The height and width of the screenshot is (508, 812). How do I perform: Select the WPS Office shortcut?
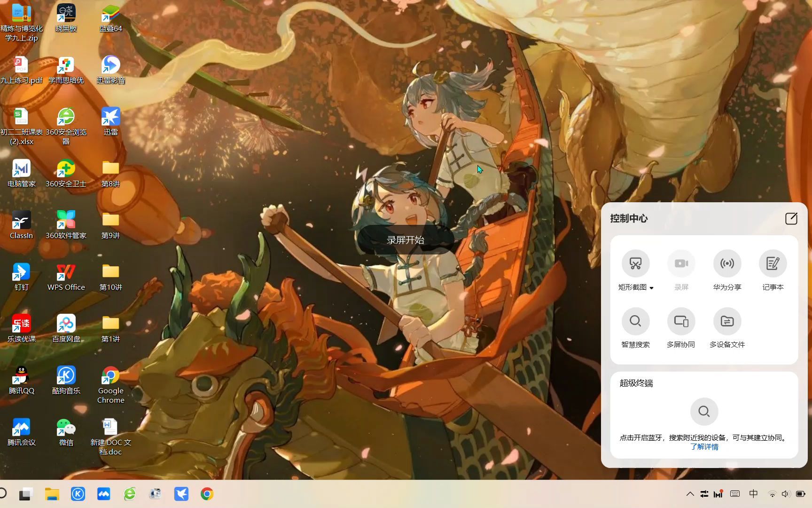(x=66, y=277)
